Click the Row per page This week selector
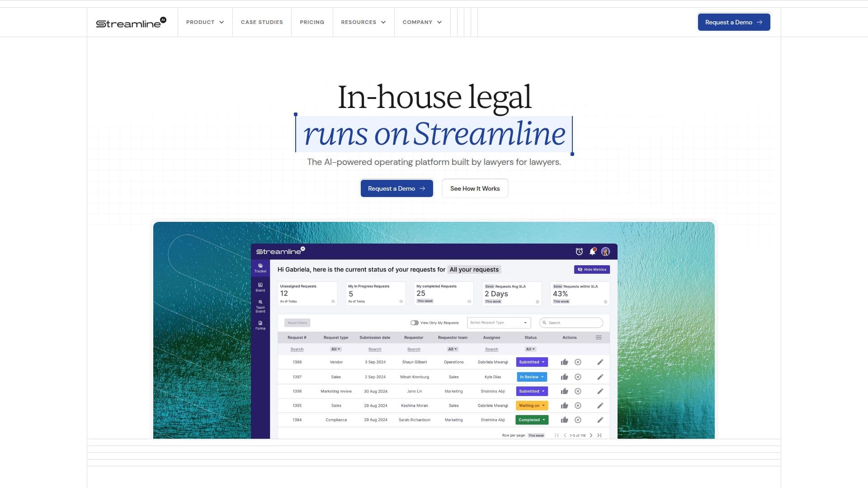The height and width of the screenshot is (488, 868). [536, 436]
